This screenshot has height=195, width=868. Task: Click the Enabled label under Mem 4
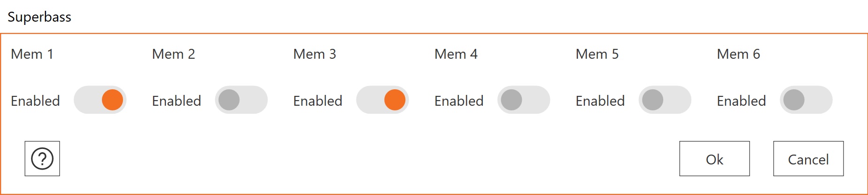(x=459, y=101)
